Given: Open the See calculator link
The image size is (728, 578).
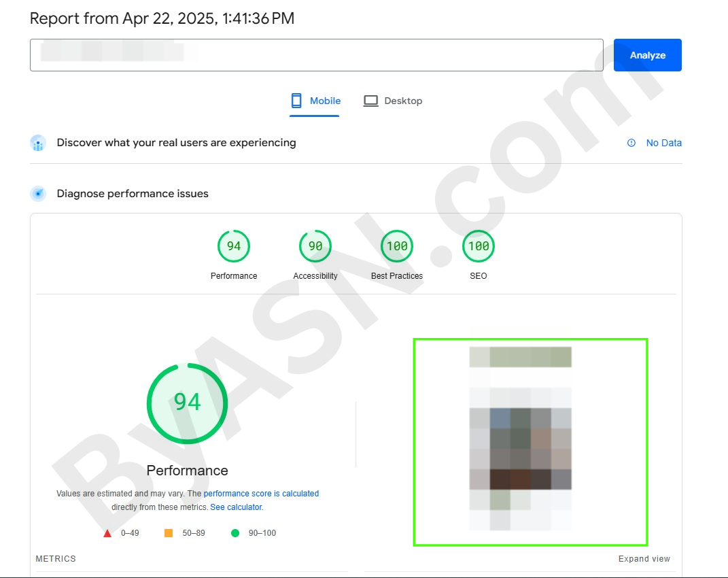Looking at the screenshot, I should (x=236, y=507).
